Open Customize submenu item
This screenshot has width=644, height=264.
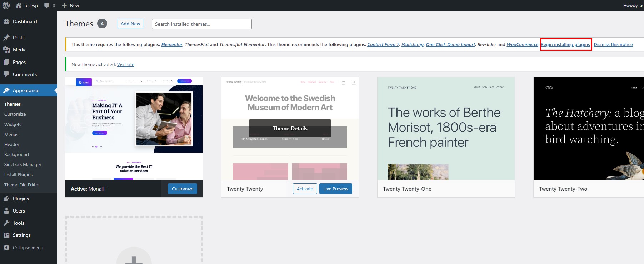pos(15,114)
